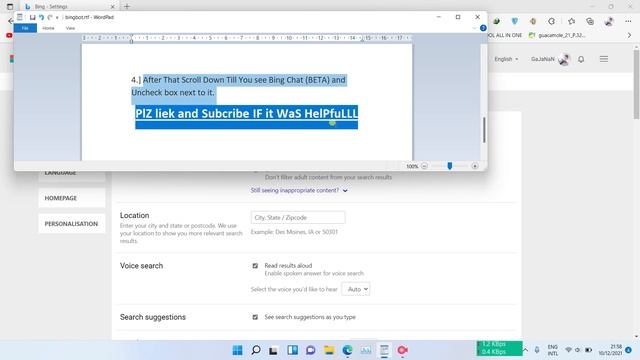Click WordPad zoom out minus button
Image resolution: width=640 pixels, height=360 pixels.
pos(424,166)
